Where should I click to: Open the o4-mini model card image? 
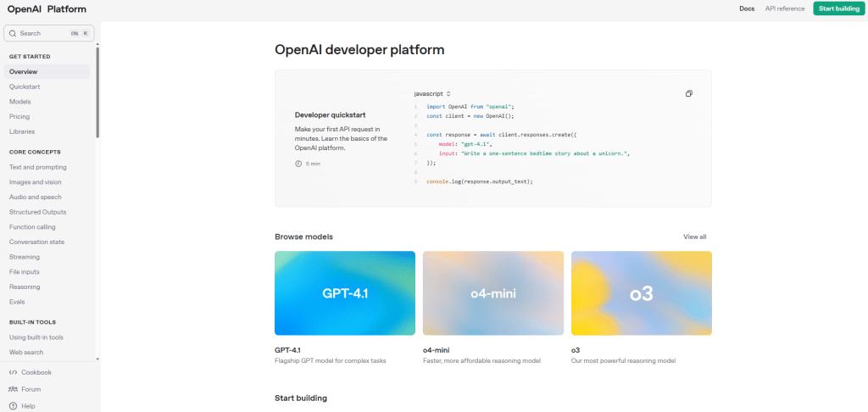coord(493,293)
